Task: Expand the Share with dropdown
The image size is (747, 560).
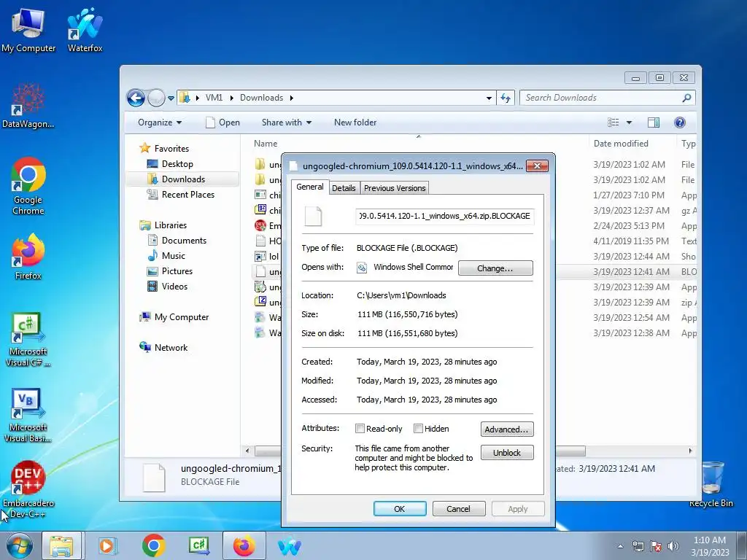Action: [286, 122]
